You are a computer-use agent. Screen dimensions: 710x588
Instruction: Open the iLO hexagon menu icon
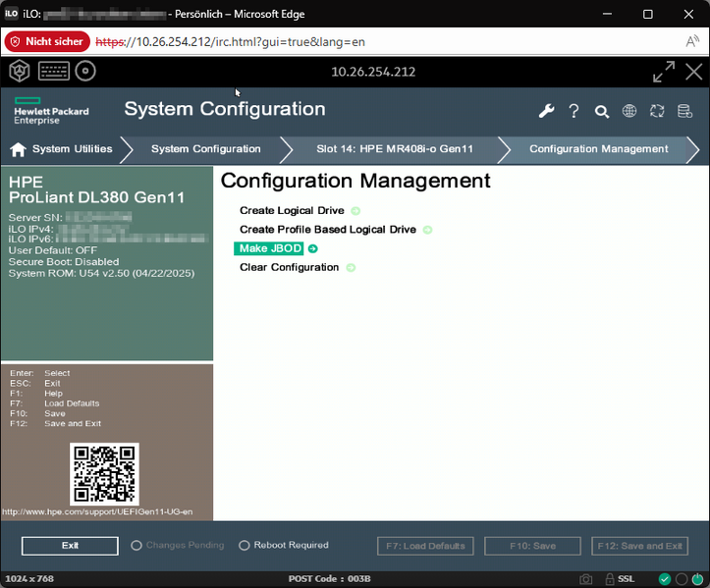[x=19, y=71]
